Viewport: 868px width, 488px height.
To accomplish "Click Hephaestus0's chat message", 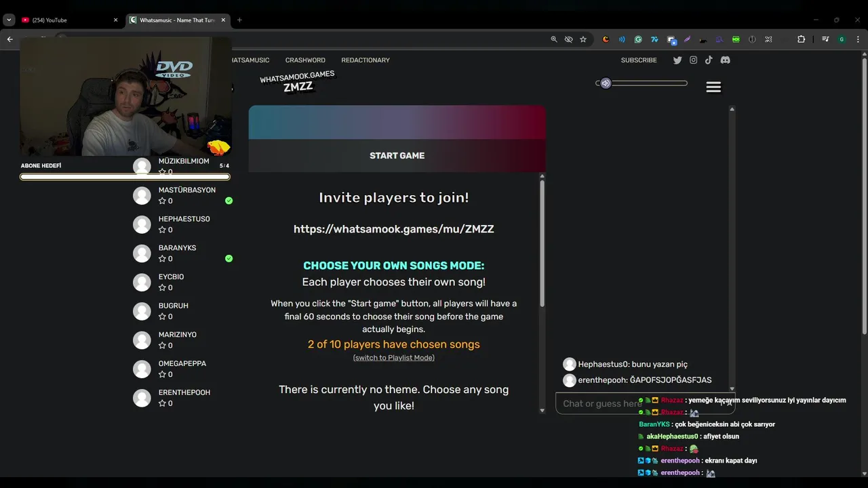I will pyautogui.click(x=625, y=364).
